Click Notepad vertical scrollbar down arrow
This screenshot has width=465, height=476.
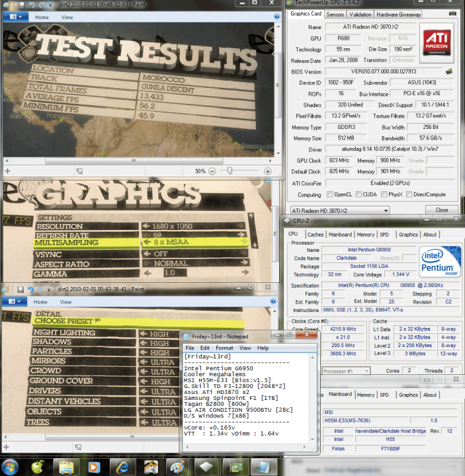pyautogui.click(x=312, y=439)
